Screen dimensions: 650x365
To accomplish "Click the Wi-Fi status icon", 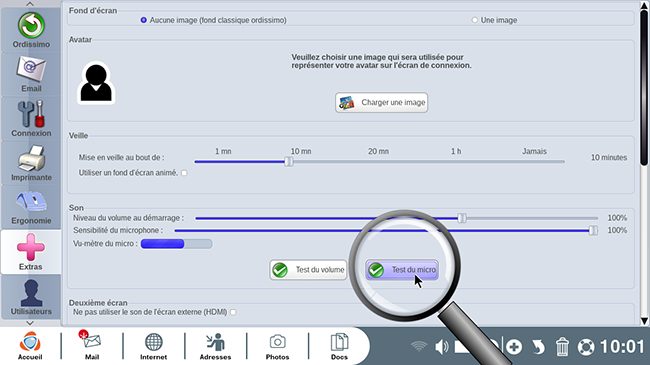I will pyautogui.click(x=419, y=346).
